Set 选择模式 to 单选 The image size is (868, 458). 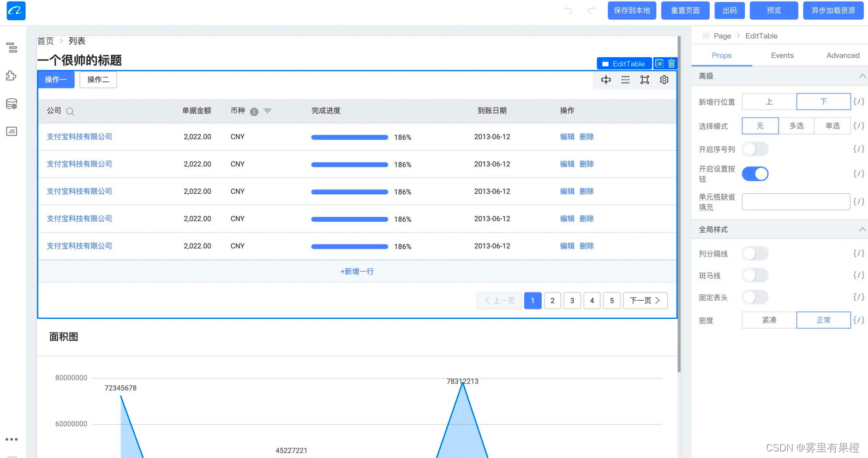[833, 126]
